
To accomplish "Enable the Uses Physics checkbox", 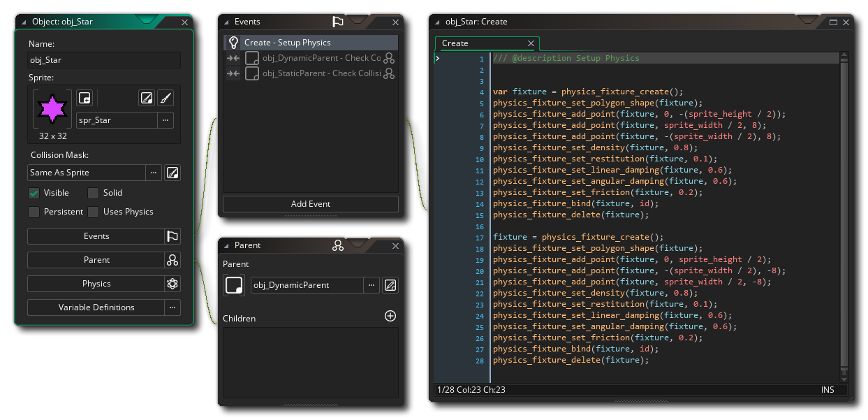I will [93, 212].
